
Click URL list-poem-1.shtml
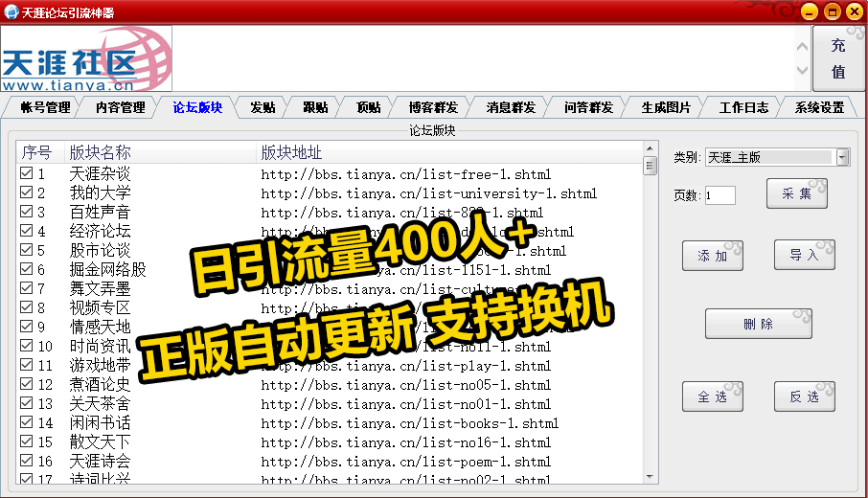click(406, 462)
